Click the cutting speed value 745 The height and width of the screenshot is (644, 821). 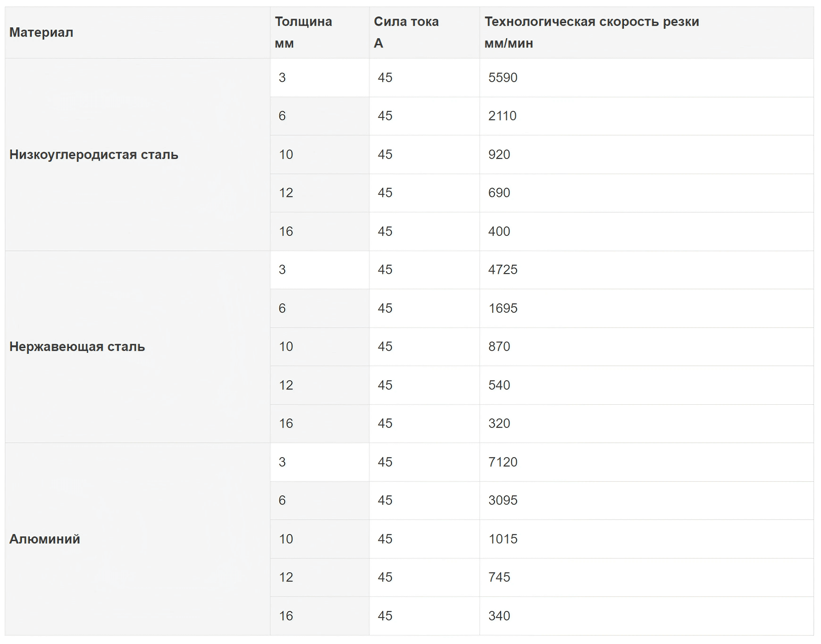click(x=499, y=577)
